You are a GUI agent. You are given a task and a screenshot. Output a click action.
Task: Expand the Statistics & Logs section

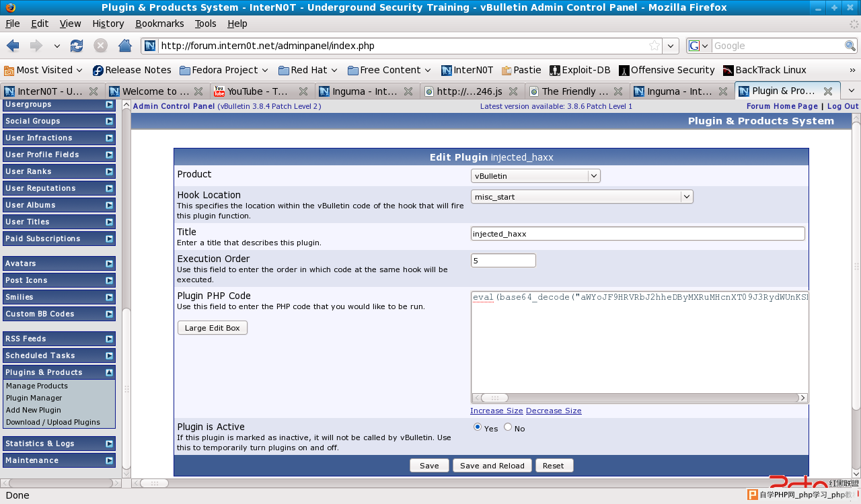(x=109, y=444)
